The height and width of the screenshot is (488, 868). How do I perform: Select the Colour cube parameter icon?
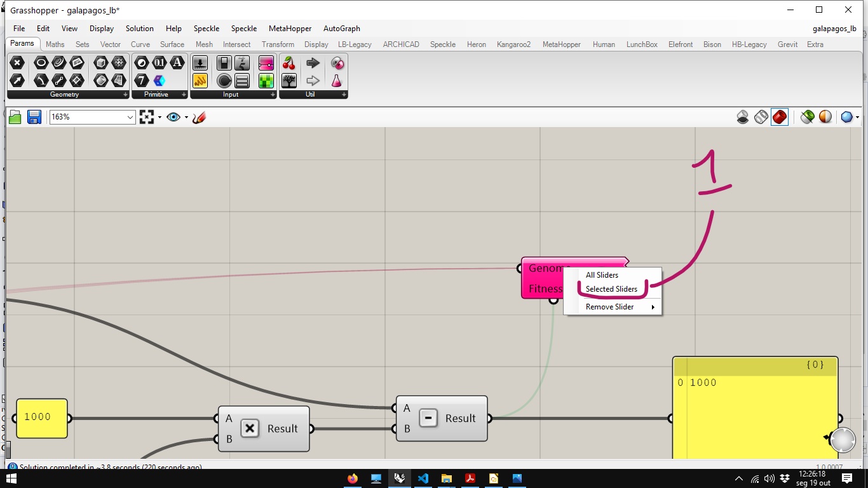point(159,81)
